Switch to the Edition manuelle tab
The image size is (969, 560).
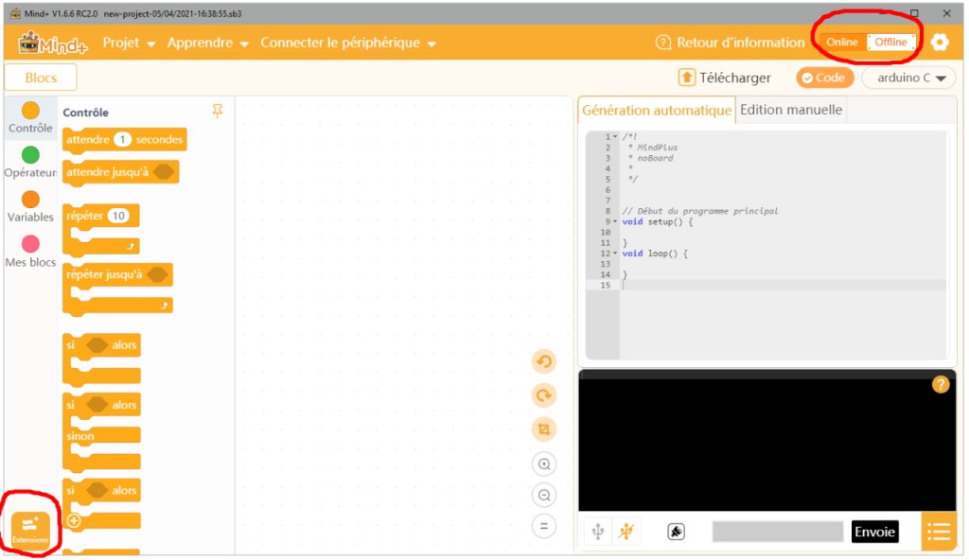pyautogui.click(x=790, y=110)
